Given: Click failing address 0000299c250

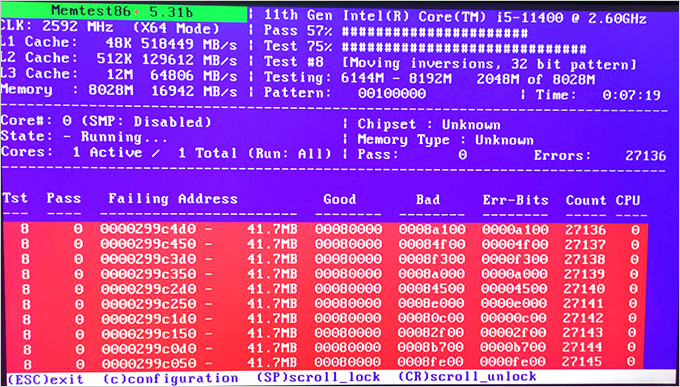Looking at the screenshot, I should 148,304.
